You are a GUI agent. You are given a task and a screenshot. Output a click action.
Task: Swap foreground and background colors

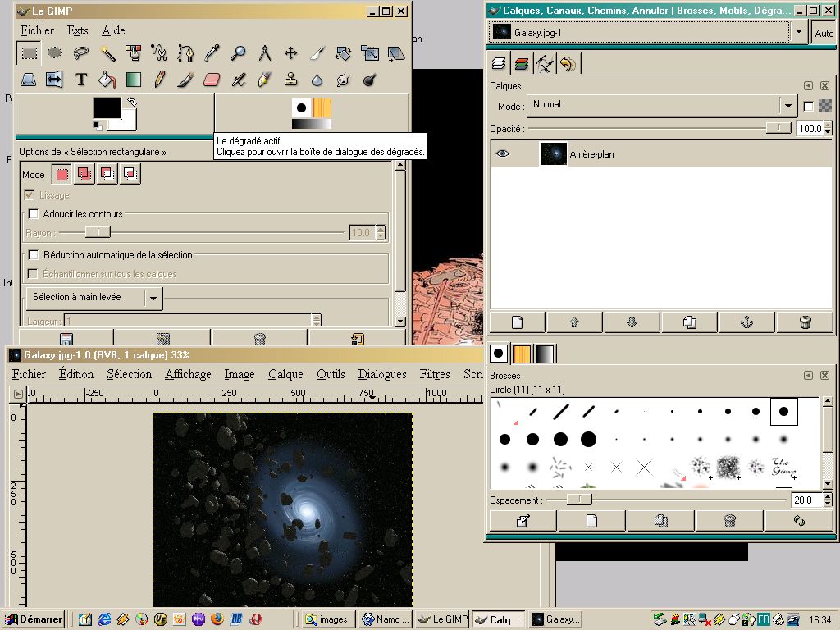pos(132,101)
